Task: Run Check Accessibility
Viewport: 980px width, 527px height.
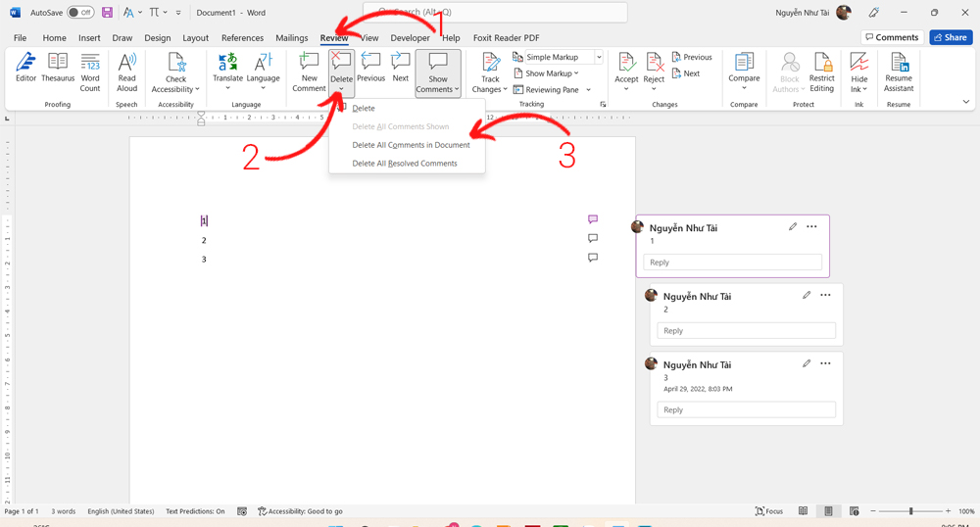Action: coord(175,72)
